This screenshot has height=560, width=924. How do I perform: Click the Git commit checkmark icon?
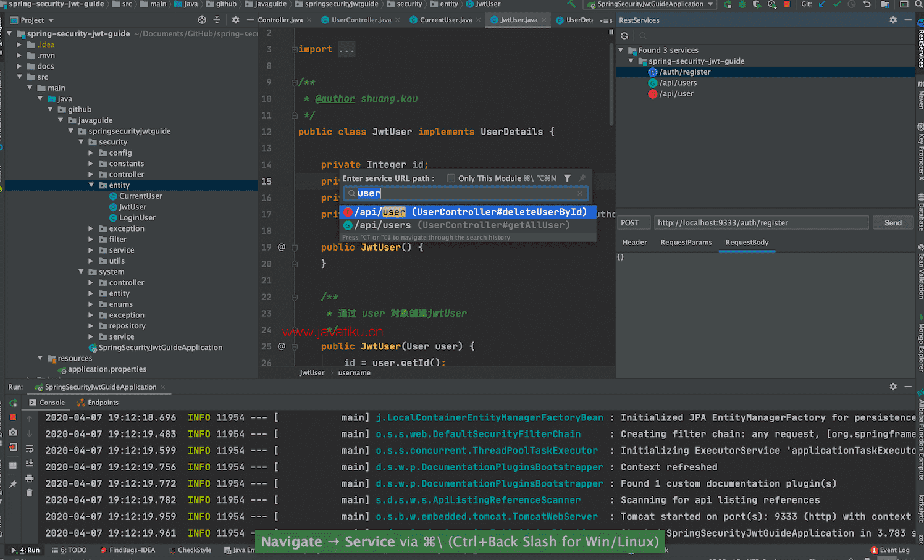pyautogui.click(x=837, y=4)
